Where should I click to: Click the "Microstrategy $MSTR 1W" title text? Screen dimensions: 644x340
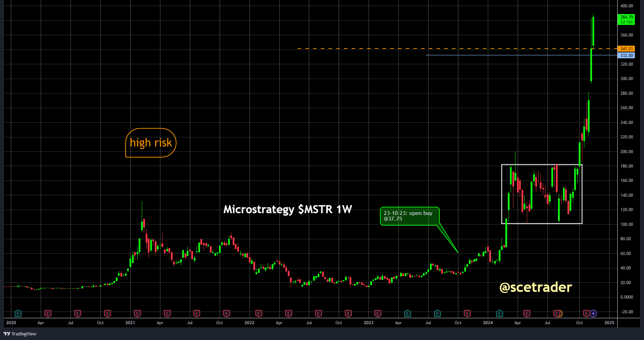(287, 209)
